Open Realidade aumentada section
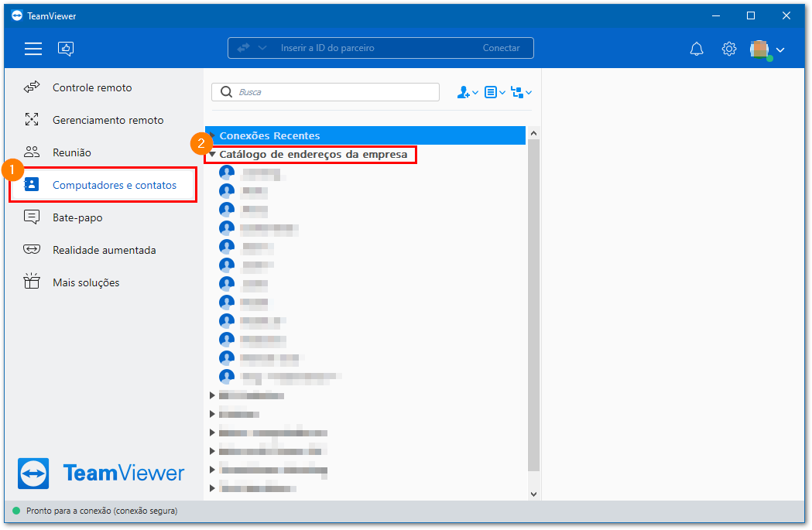 104,250
